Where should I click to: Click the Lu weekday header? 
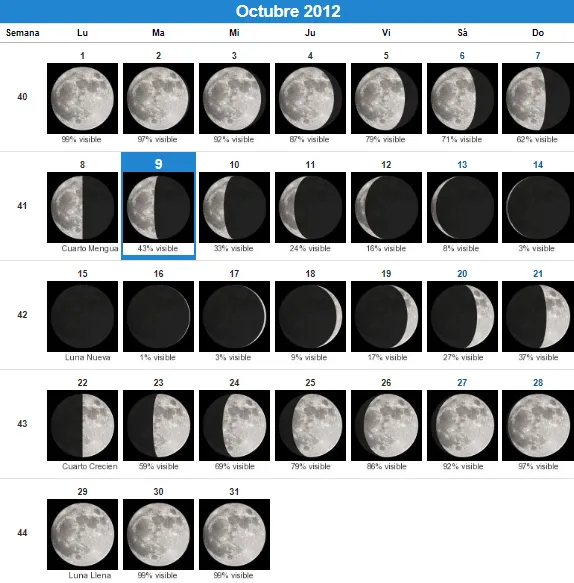(83, 33)
